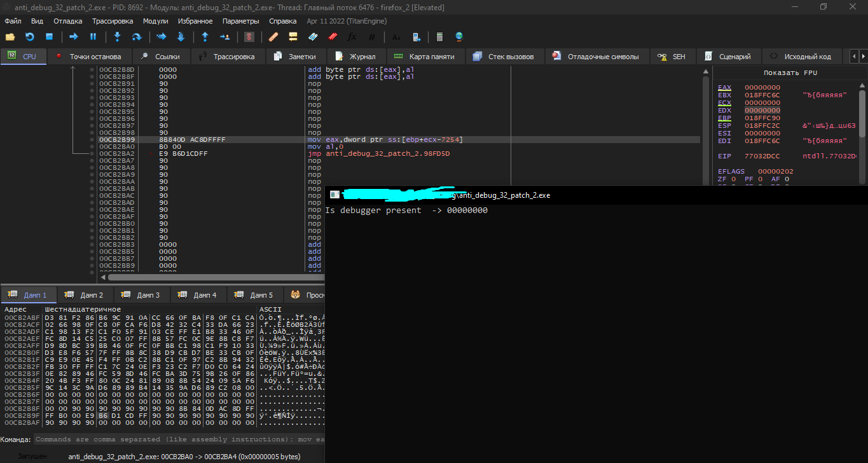Click the globe icon in the toolbar

click(x=459, y=37)
